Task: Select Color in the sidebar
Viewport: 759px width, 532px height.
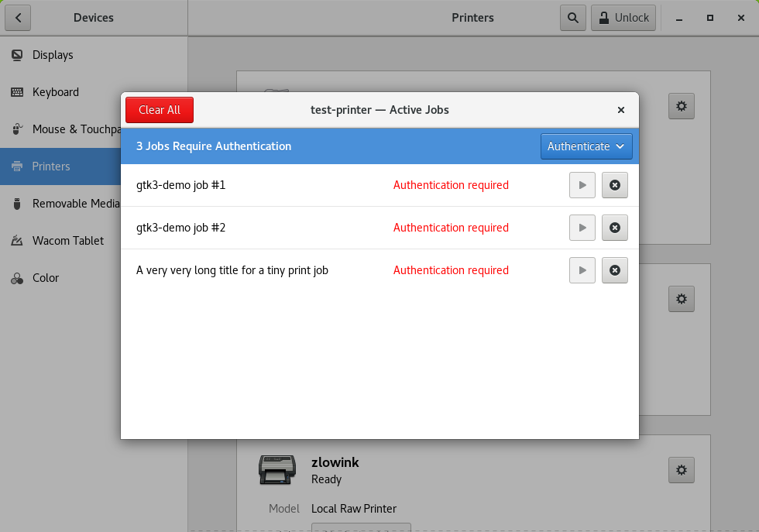Action: 60,278
